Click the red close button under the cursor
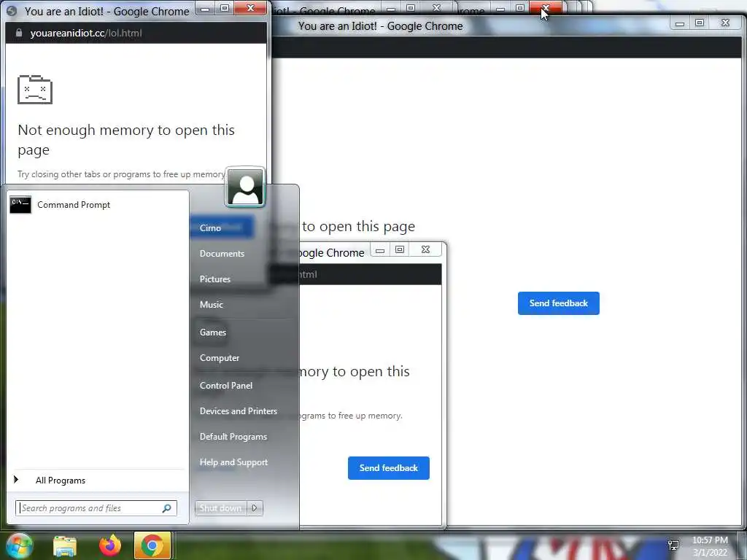Image resolution: width=747 pixels, height=560 pixels. click(546, 8)
